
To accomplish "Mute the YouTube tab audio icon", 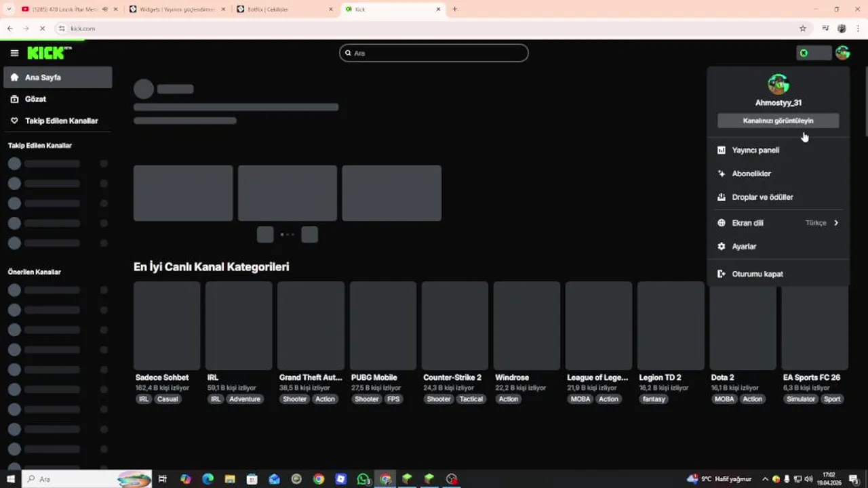I will [105, 9].
